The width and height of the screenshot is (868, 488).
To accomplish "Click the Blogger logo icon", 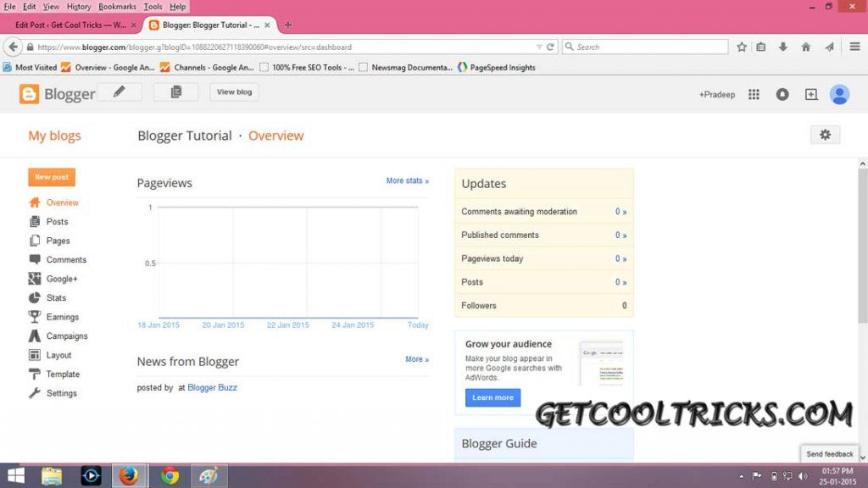I will [29, 94].
